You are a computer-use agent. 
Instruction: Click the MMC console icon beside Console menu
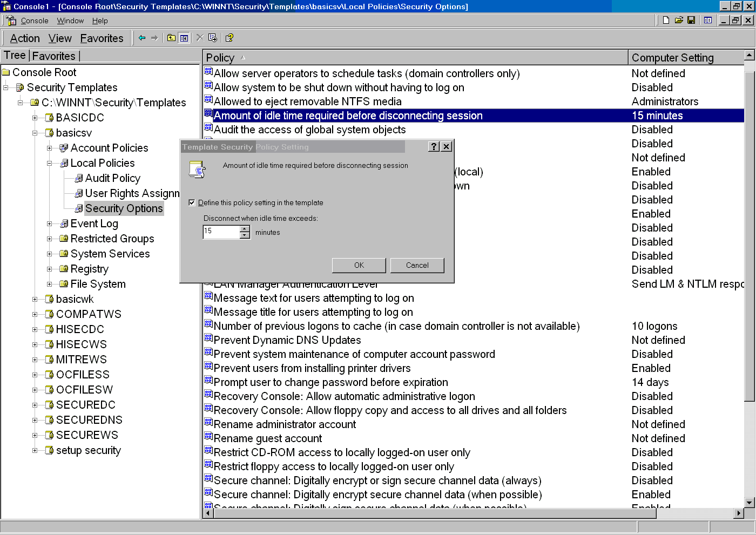coord(11,20)
